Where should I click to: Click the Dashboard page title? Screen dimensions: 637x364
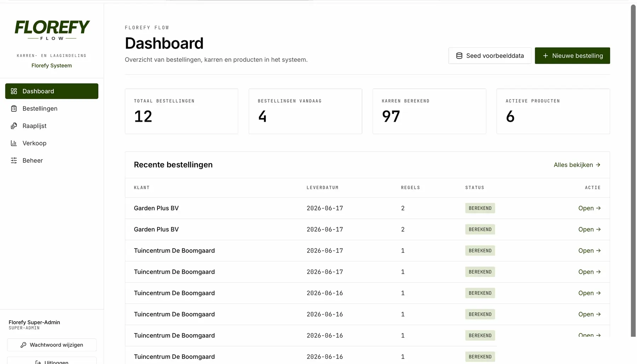click(164, 44)
